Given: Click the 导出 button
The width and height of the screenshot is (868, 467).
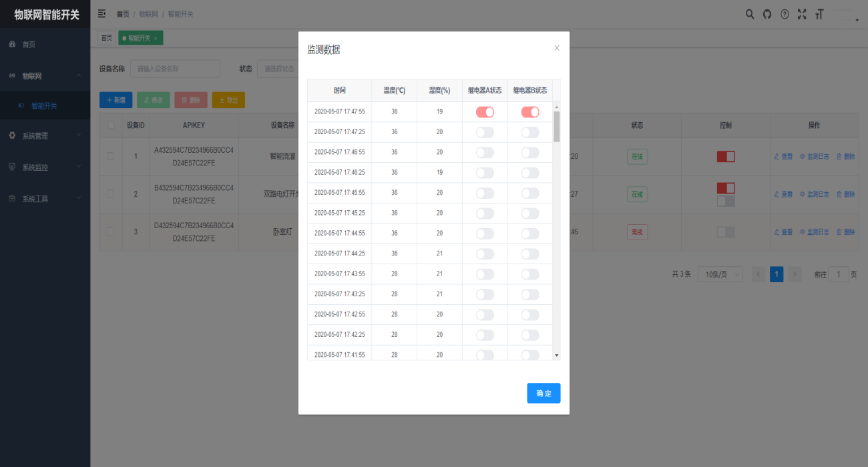Looking at the screenshot, I should [228, 100].
